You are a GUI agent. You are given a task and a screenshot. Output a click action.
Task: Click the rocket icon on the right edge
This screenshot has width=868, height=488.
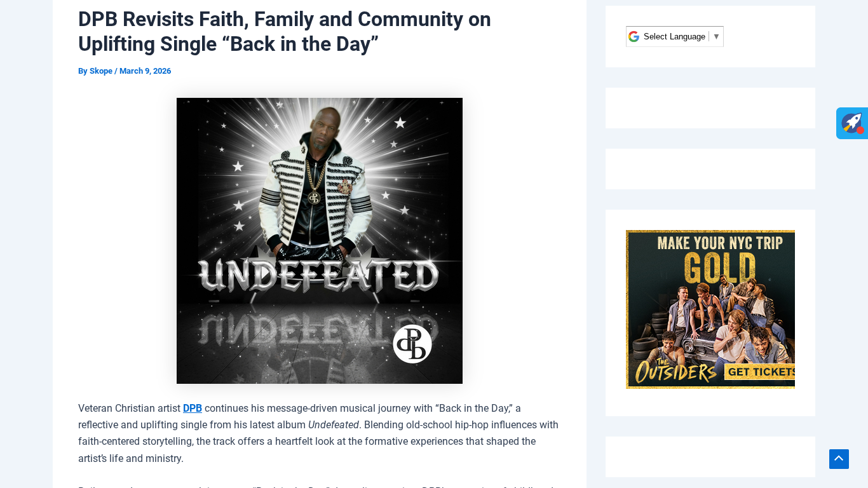(851, 123)
